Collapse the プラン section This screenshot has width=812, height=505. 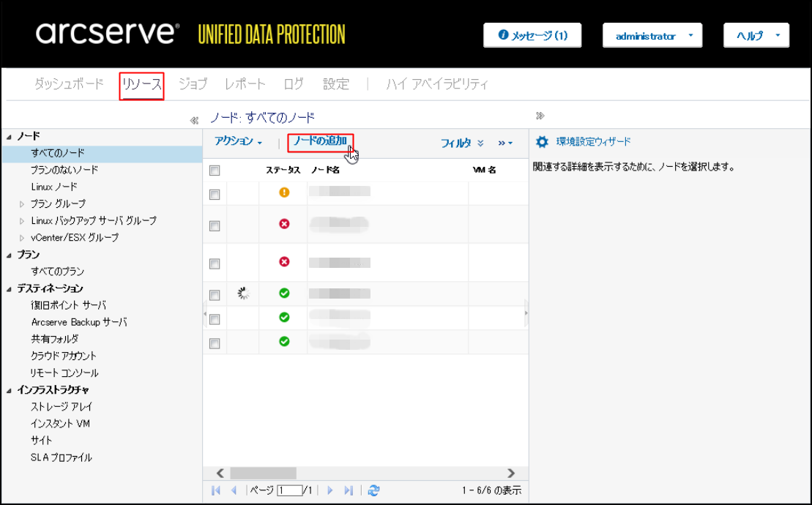point(10,255)
